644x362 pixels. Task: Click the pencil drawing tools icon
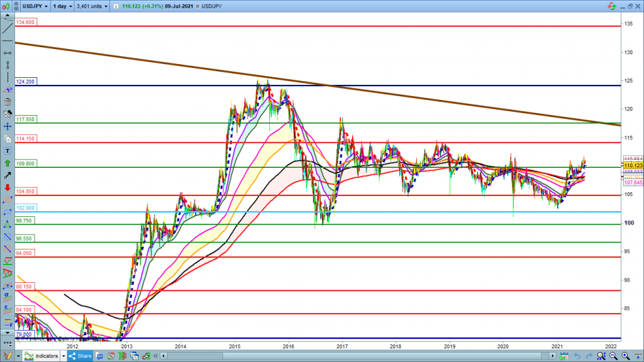point(7,356)
